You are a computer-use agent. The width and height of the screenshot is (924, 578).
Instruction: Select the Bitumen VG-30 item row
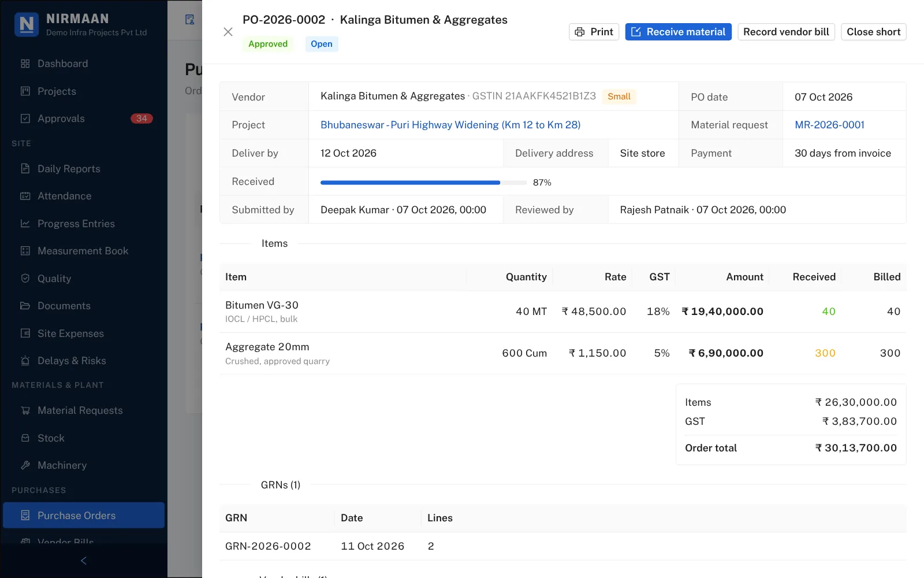pyautogui.click(x=562, y=312)
